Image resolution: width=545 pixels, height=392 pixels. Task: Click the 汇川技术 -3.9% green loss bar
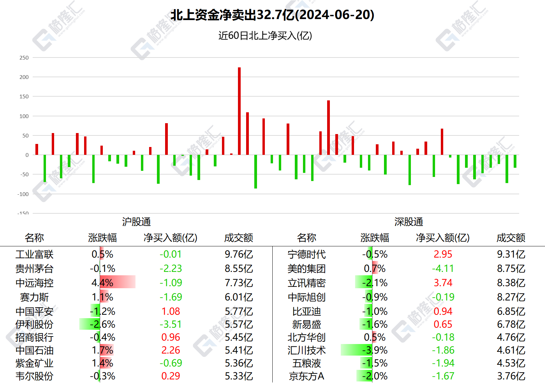click(x=356, y=350)
